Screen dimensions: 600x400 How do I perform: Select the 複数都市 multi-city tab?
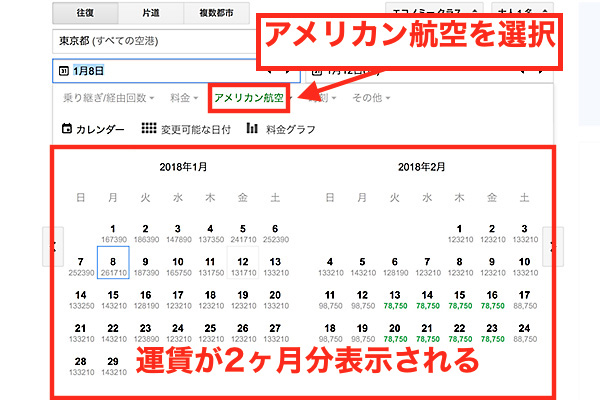coord(217,13)
